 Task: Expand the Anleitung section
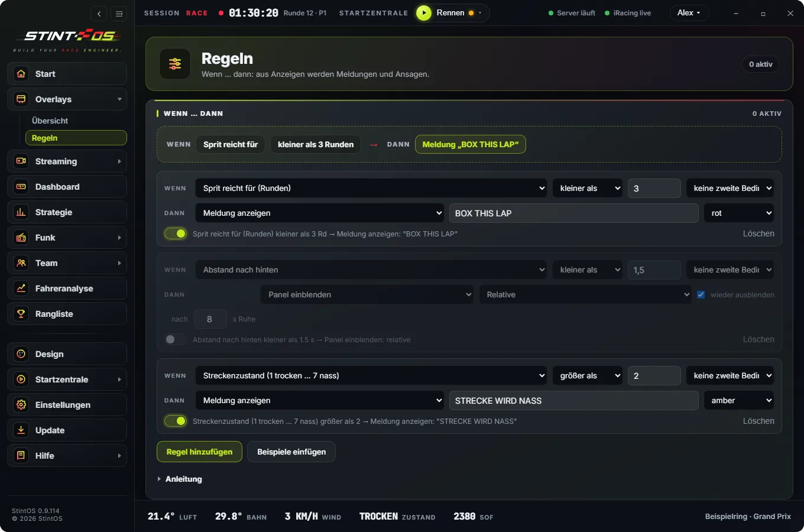180,479
